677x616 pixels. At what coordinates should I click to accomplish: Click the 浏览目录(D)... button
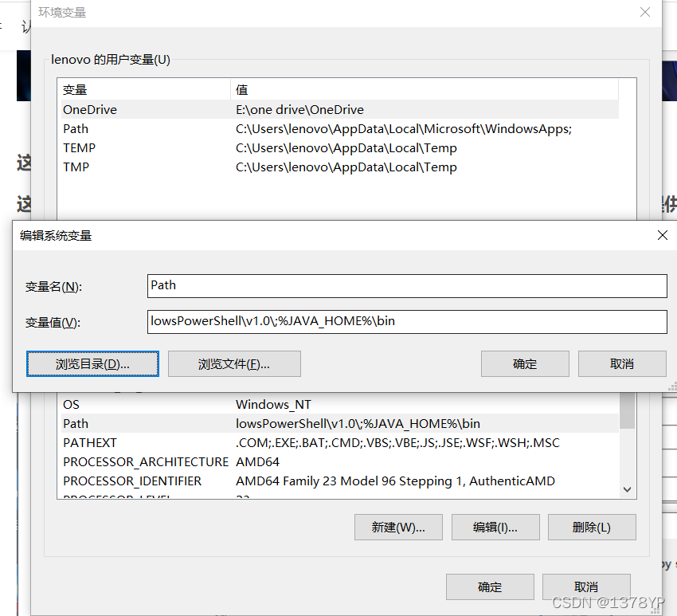(93, 363)
